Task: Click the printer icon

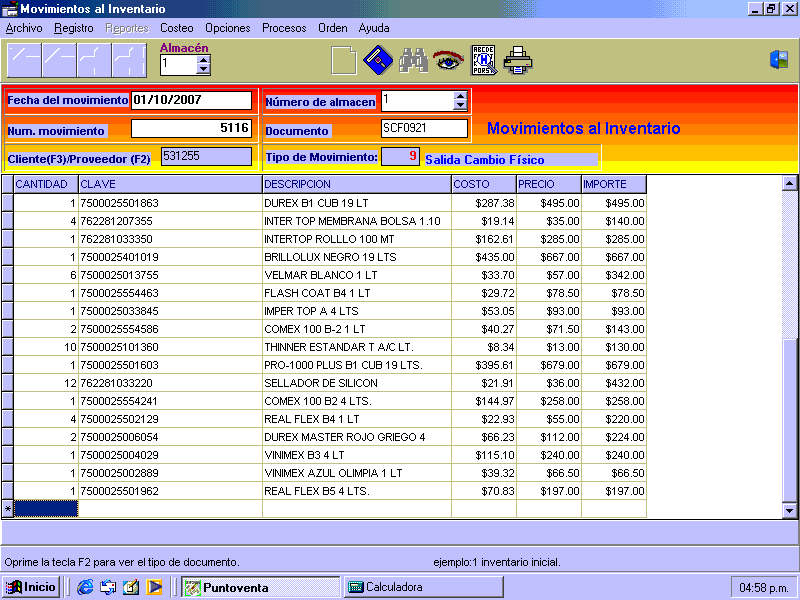Action: tap(518, 61)
